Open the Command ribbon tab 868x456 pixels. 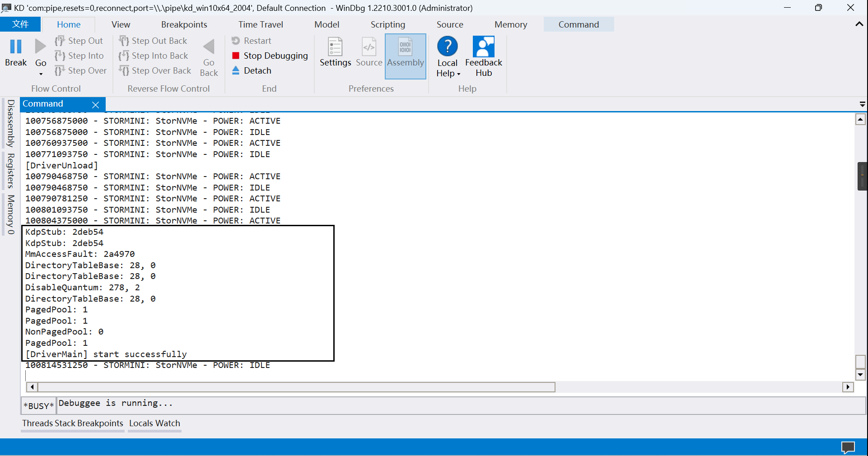579,24
